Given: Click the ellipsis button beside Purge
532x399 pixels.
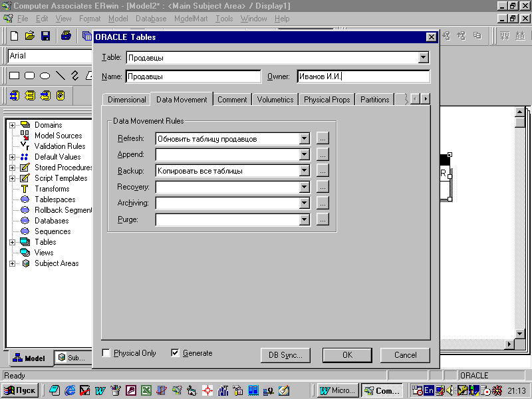Looking at the screenshot, I should point(323,219).
